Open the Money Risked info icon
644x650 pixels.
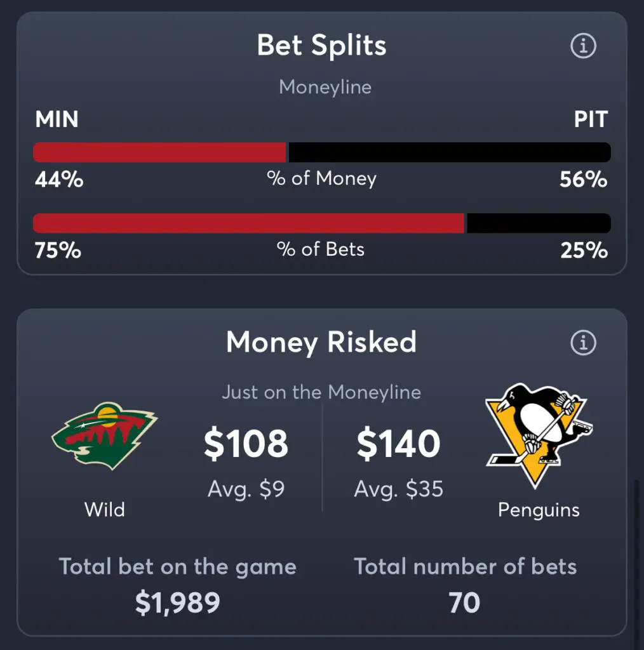point(583,343)
